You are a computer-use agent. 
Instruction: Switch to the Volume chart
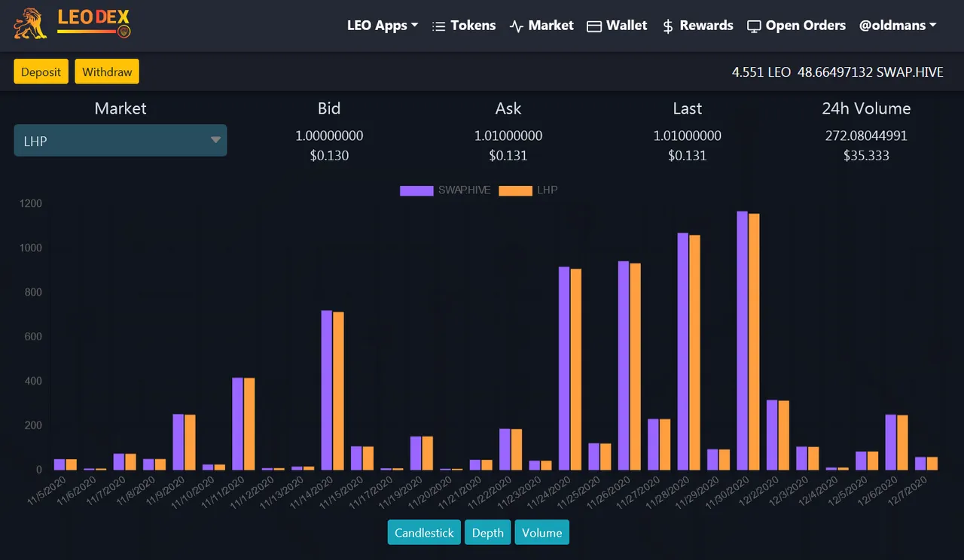(x=541, y=533)
